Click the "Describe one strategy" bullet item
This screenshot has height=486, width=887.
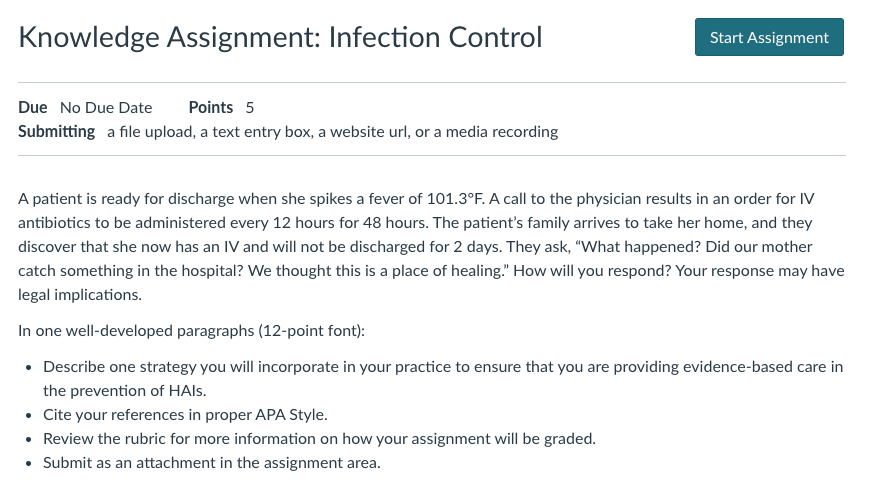point(443,379)
